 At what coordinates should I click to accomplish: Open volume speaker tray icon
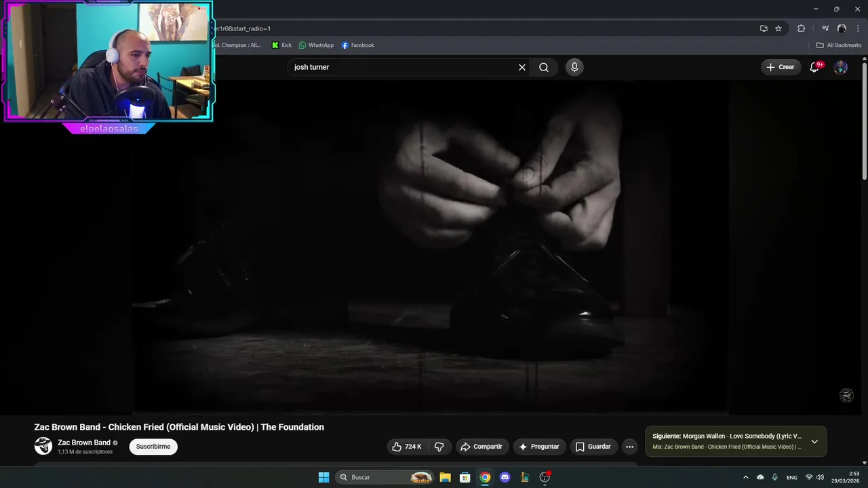pyautogui.click(x=820, y=477)
